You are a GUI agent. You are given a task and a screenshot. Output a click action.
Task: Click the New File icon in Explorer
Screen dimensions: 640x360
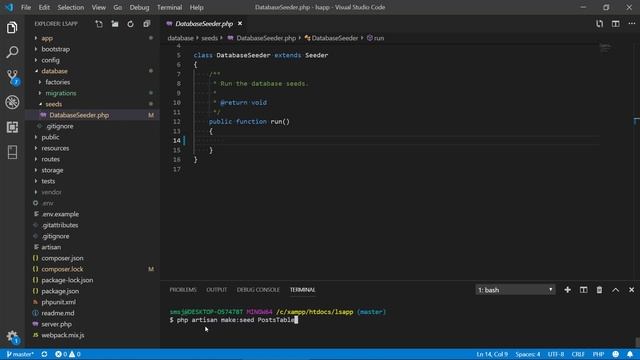(x=99, y=24)
